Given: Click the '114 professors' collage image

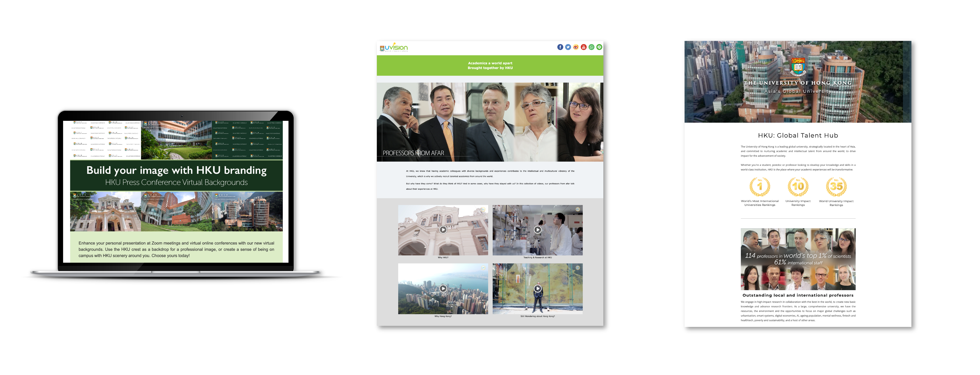Looking at the screenshot, I should click(798, 259).
